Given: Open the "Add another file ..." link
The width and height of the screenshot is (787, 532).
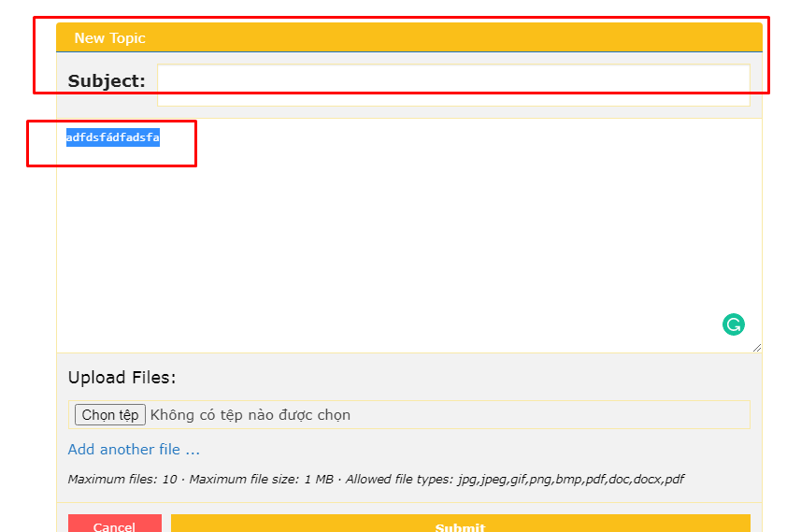Looking at the screenshot, I should tap(134, 450).
